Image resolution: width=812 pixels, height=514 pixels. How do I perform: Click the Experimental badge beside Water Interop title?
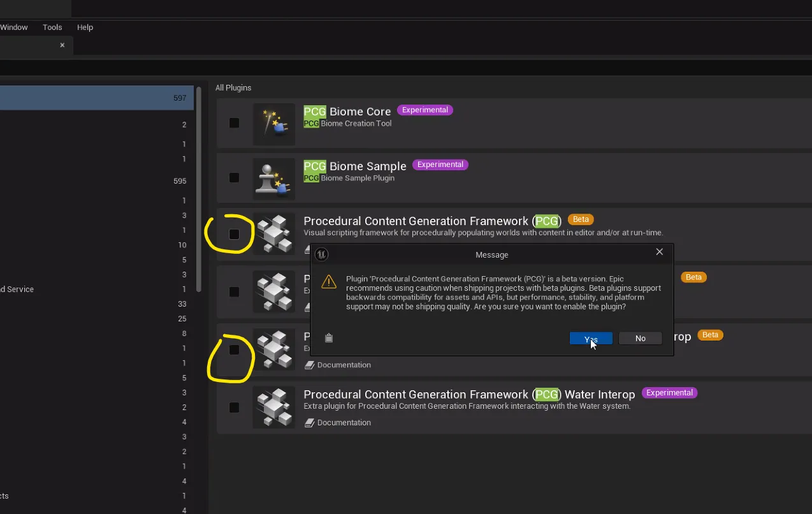click(669, 393)
